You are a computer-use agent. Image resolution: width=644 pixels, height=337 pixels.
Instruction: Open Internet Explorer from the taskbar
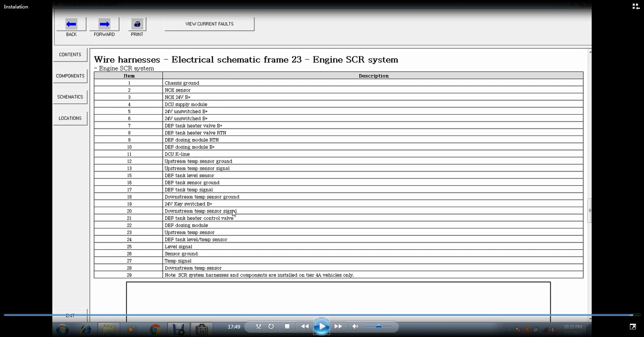85,329
